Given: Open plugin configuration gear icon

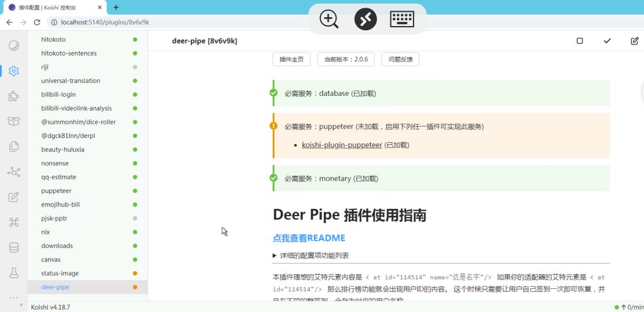Looking at the screenshot, I should pos(14,71).
